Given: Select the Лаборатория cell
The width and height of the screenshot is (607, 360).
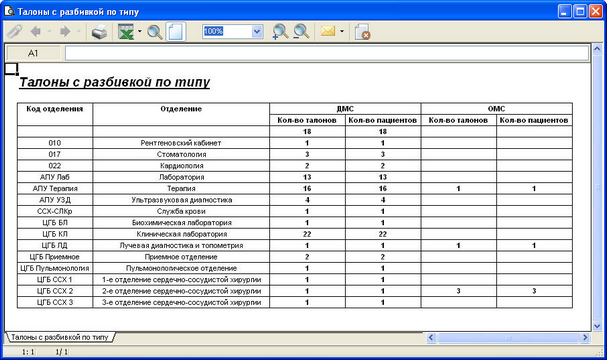Looking at the screenshot, I should tap(181, 177).
